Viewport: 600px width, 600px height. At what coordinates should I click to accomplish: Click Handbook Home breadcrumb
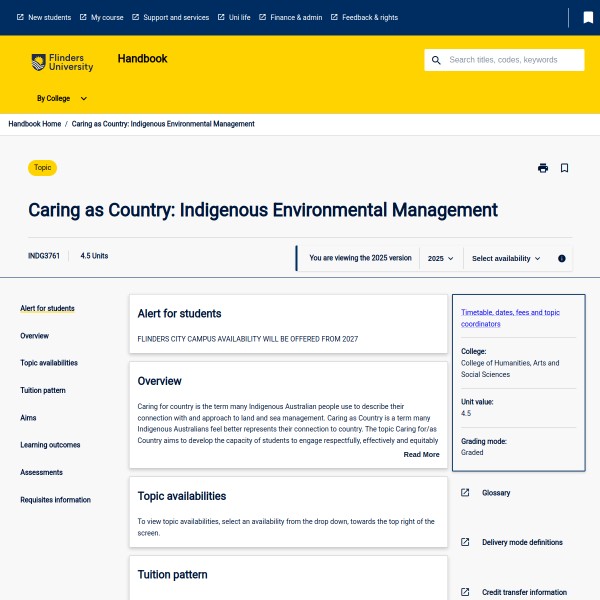35,124
